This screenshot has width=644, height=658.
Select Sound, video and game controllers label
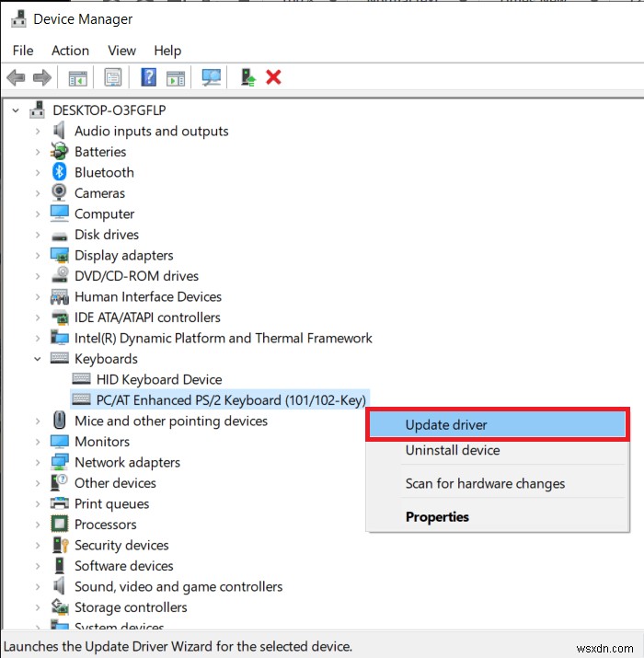[x=178, y=586]
